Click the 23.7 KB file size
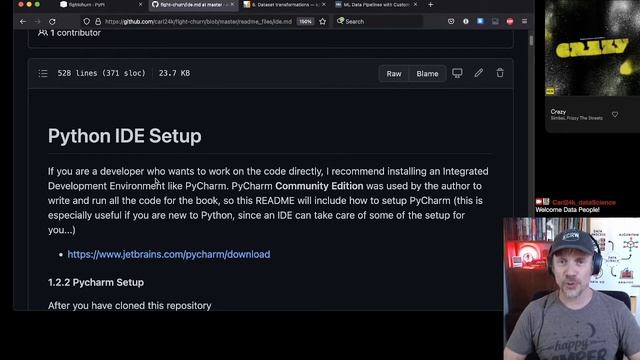Viewport: 640px width, 360px height. pos(174,73)
